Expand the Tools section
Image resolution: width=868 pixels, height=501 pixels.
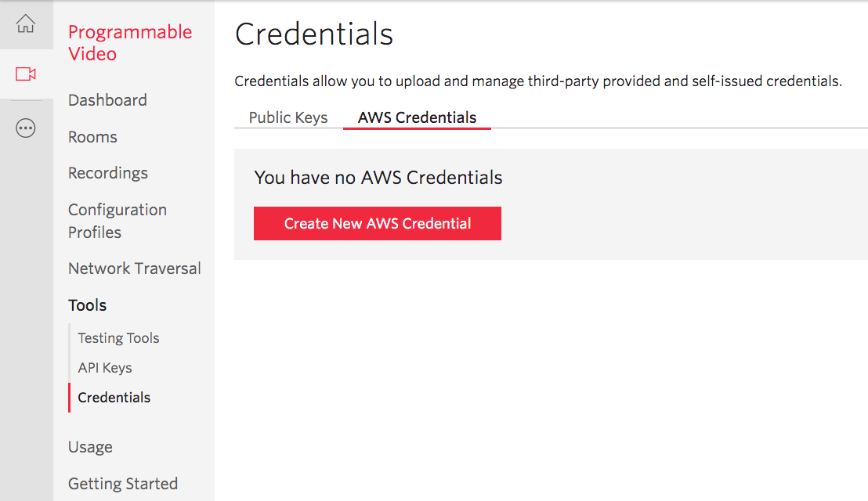87,305
